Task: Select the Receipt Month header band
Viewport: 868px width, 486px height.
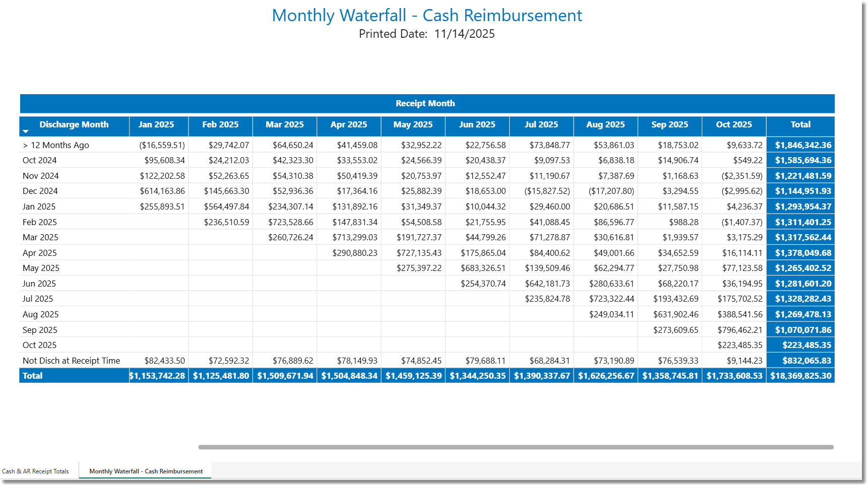Action: [x=426, y=103]
